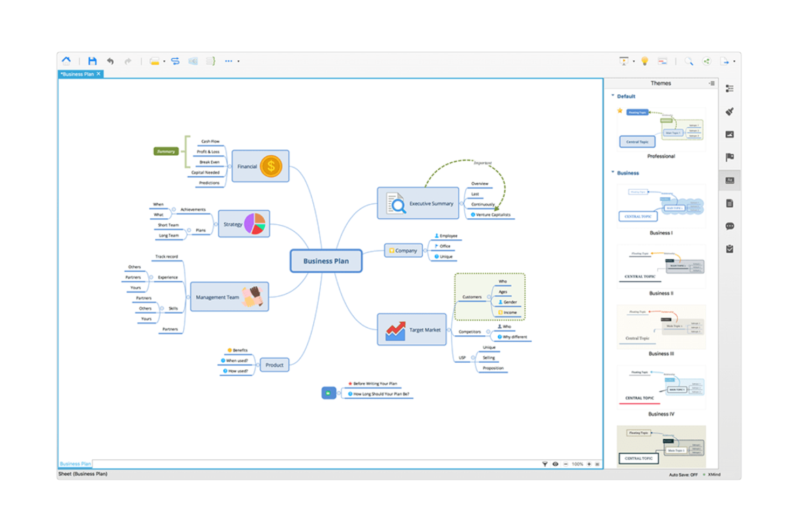798x532 pixels.
Task: Click the toolbar icon right of the lightbulb
Action: pyautogui.click(x=663, y=61)
